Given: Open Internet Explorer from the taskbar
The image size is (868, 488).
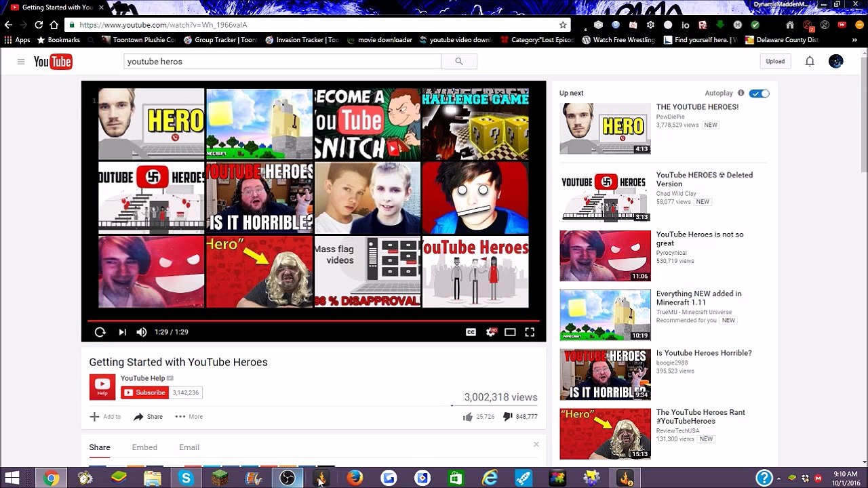Looking at the screenshot, I should tap(490, 478).
